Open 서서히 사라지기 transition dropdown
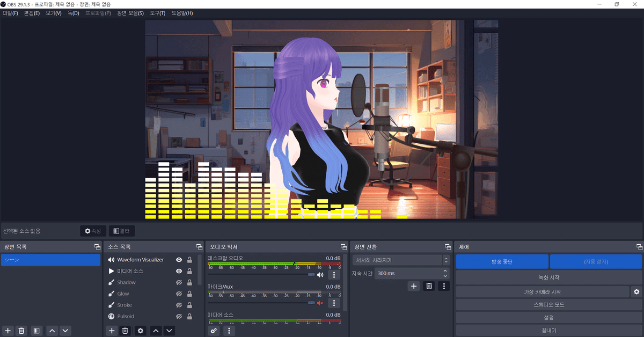 400,260
